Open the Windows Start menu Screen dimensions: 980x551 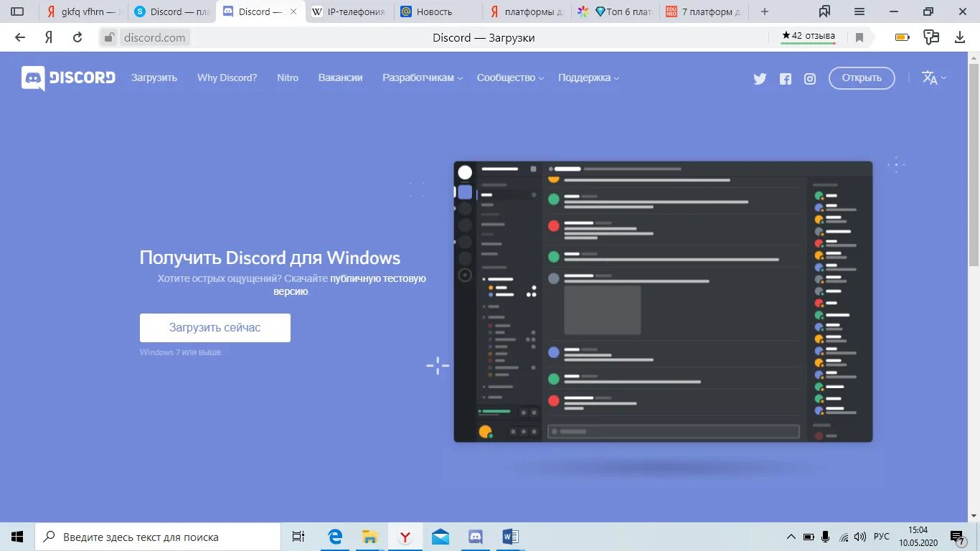17,537
